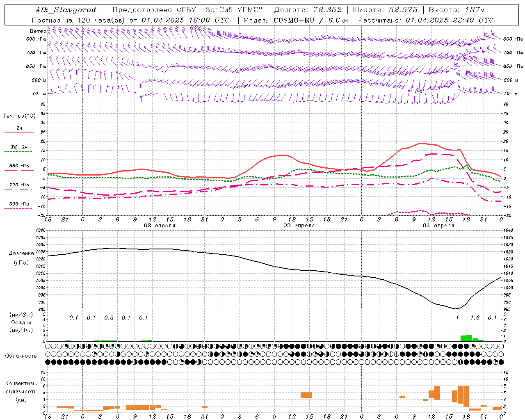The height and width of the screenshot is (420, 525).
Task: Click the dashed pink legend line under 850 гПа
Action: pyautogui.click(x=19, y=171)
